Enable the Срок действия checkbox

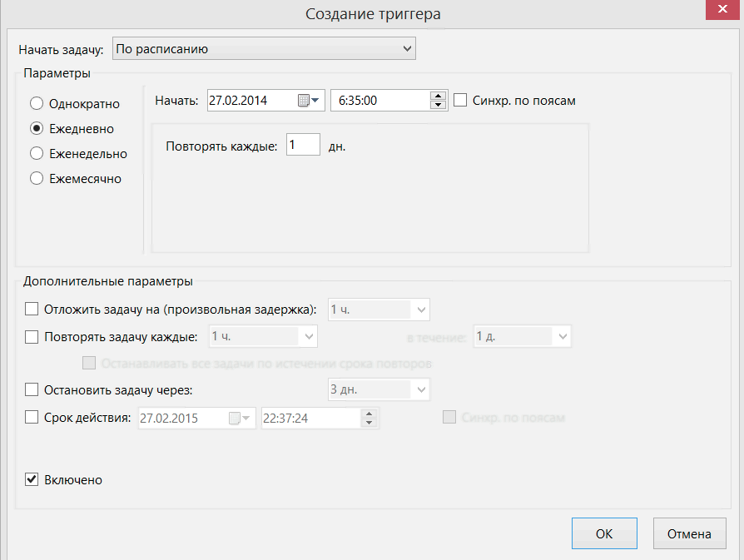pos(32,418)
